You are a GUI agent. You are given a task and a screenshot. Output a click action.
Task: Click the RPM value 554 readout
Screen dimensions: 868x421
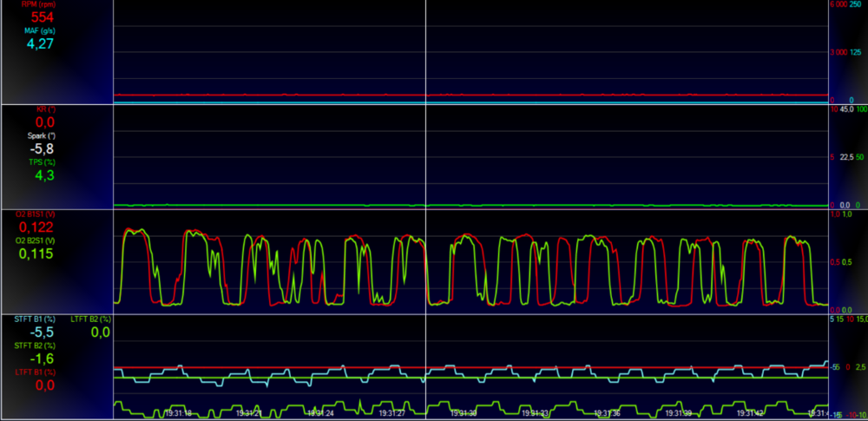(40, 16)
